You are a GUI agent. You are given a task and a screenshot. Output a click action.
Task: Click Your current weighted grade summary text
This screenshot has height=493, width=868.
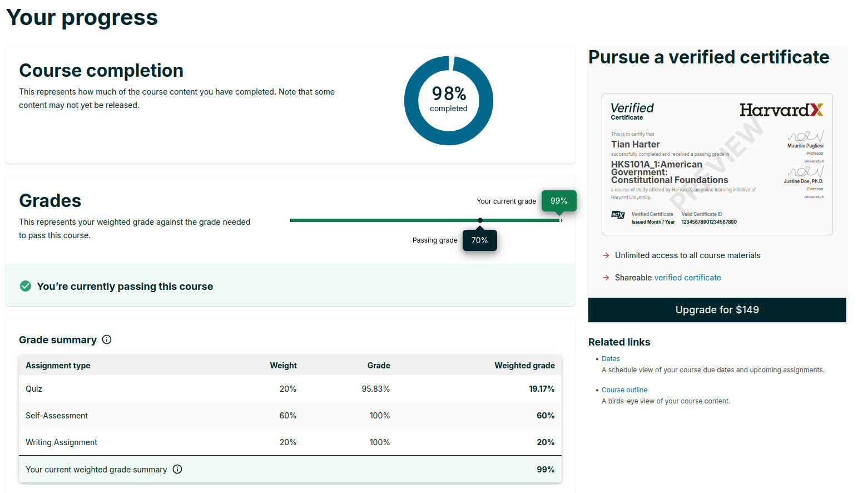[96, 470]
